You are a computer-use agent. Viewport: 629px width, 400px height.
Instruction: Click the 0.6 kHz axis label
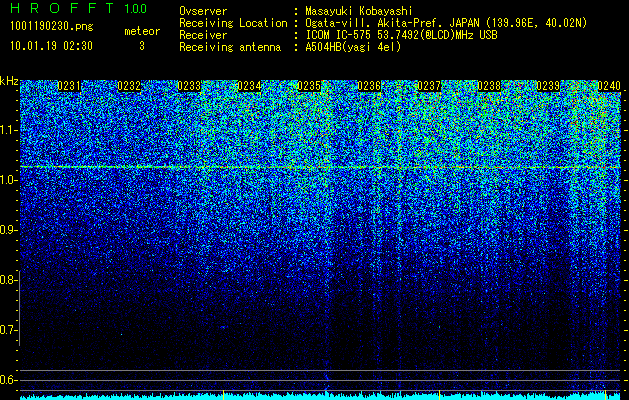point(7,380)
